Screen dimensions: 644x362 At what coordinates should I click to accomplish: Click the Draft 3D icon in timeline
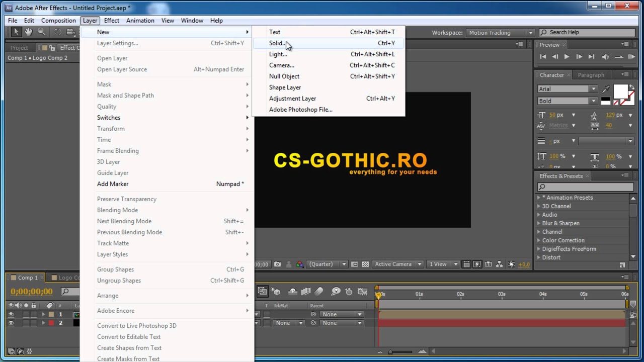(x=276, y=291)
